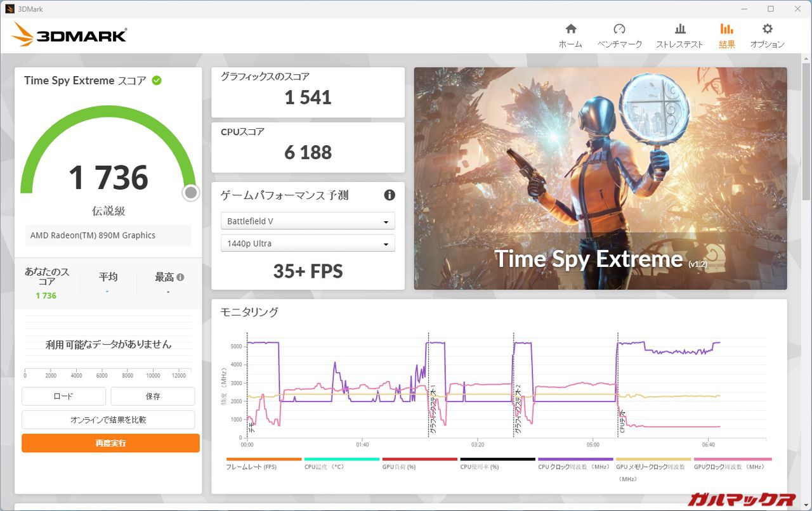Click the 3DMark logo
The width and height of the screenshot is (812, 511).
pos(70,36)
